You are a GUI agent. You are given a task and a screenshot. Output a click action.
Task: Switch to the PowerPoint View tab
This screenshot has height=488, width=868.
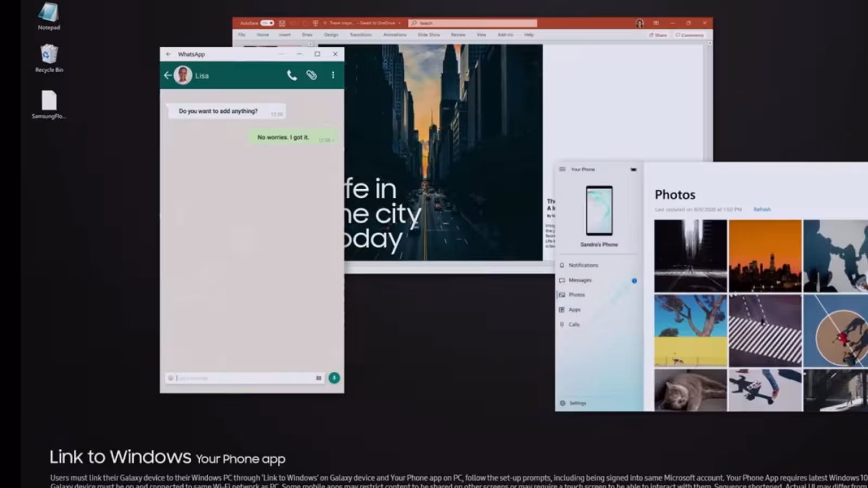[x=482, y=35]
